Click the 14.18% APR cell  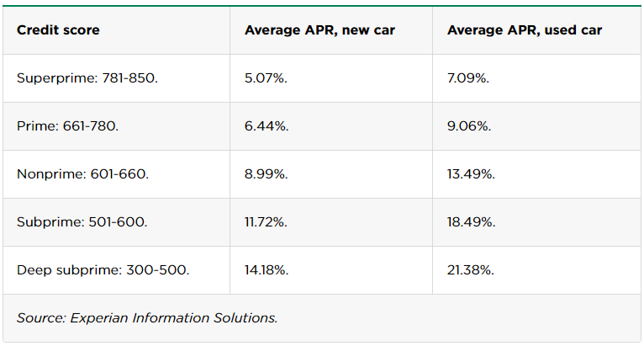pyautogui.click(x=267, y=270)
